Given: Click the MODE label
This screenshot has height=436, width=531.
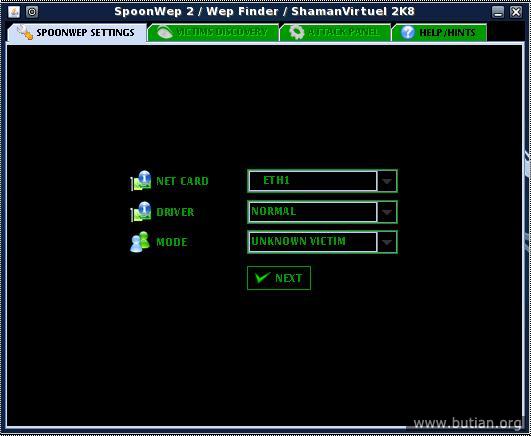Looking at the screenshot, I should [172, 242].
